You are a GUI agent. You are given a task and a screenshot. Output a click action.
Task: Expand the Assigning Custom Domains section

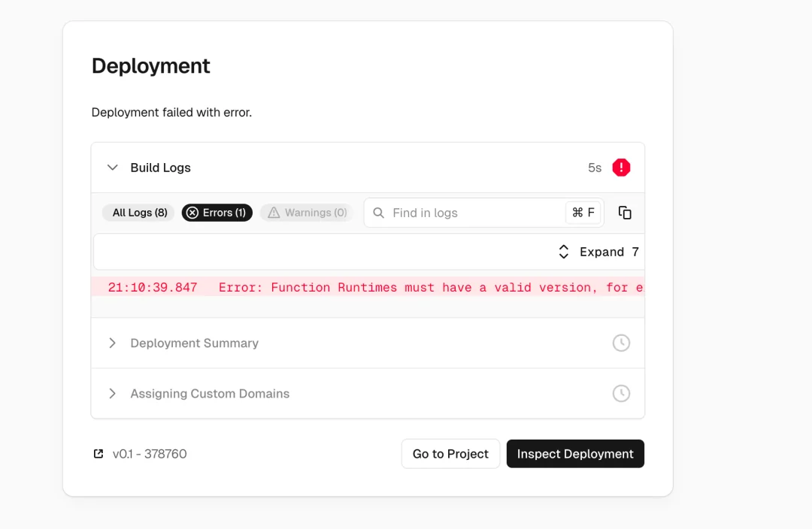coord(209,393)
